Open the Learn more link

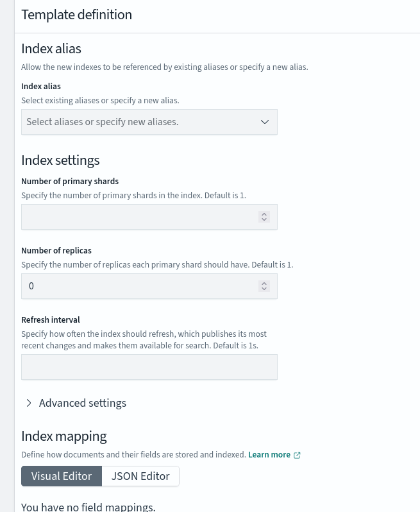(269, 454)
